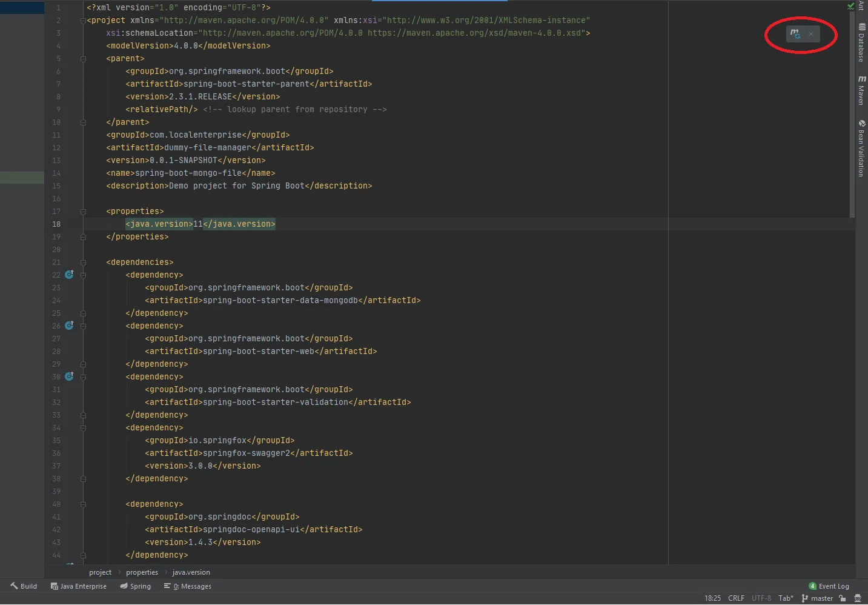Image resolution: width=868 pixels, height=605 pixels.
Task: Change the CRLF line separator
Action: click(x=736, y=598)
